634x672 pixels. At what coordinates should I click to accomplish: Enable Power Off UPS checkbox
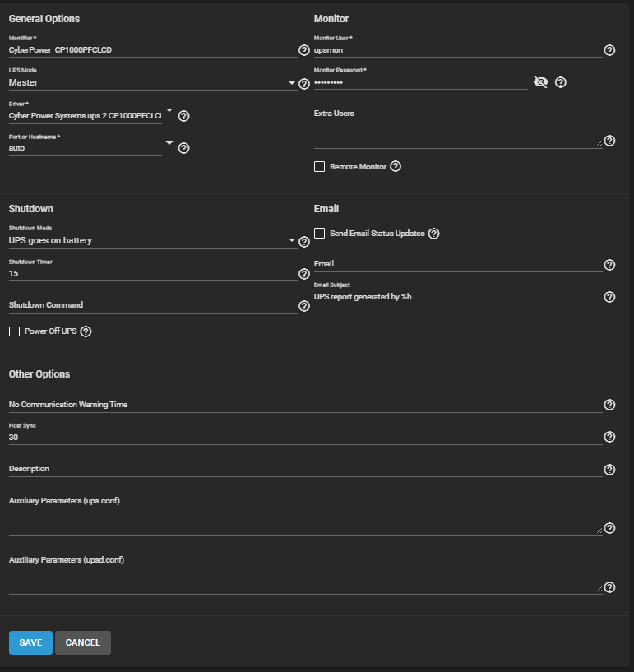[15, 331]
